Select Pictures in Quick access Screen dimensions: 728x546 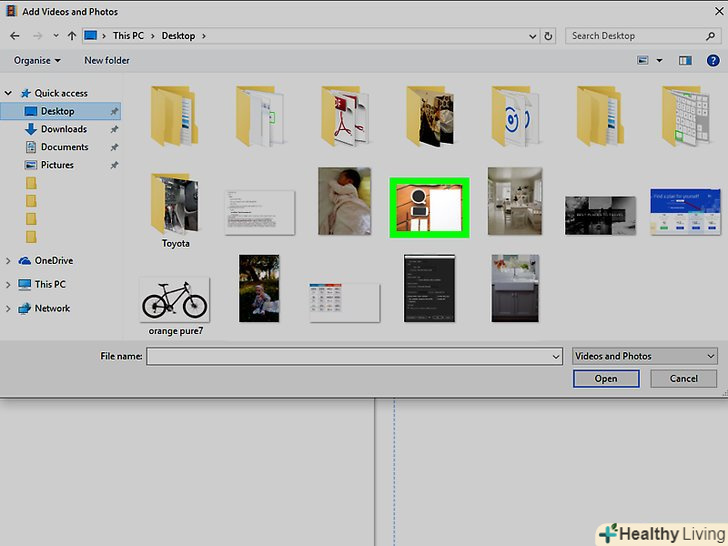(57, 165)
